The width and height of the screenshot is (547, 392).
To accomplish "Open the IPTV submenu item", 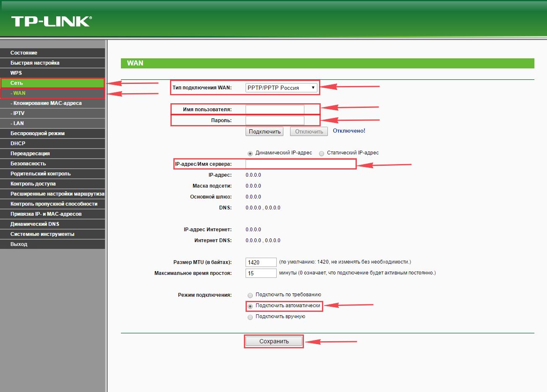I will point(52,113).
